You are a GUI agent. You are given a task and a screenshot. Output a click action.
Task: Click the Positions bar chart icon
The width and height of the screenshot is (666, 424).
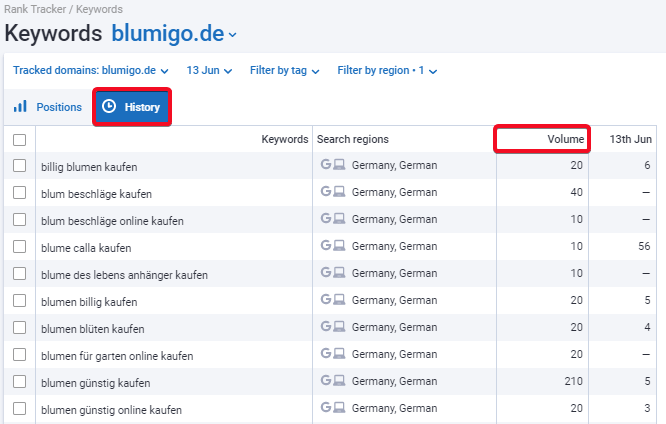[x=20, y=106]
